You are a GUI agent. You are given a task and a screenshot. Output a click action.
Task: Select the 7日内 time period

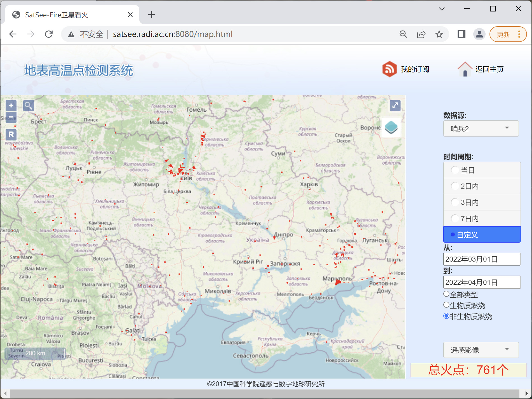[x=482, y=218]
